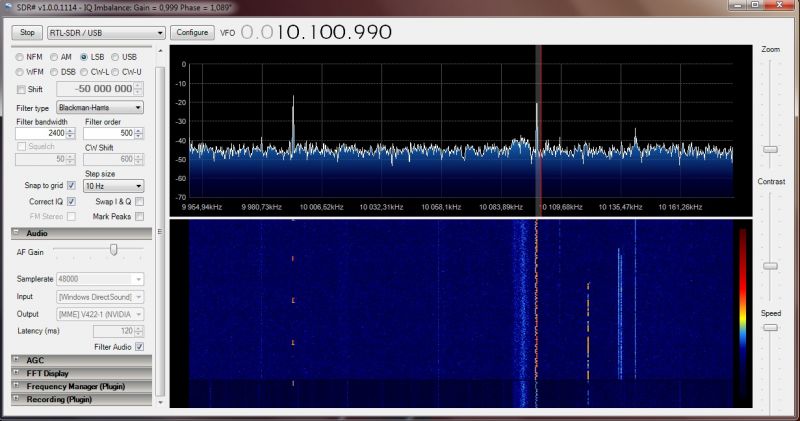Click the Filter order 500 field
Viewport: 800px width, 421px height.
coord(109,133)
